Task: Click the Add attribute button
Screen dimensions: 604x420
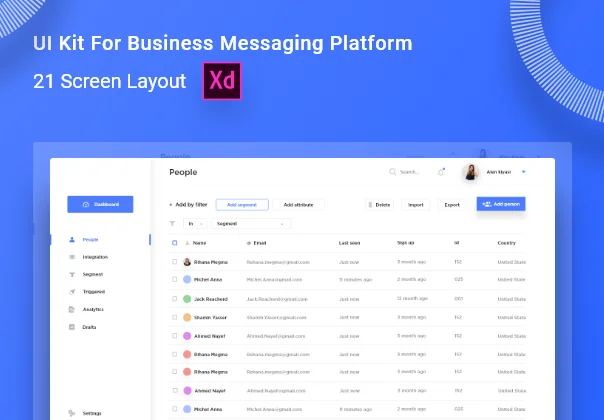Action: coord(298,205)
